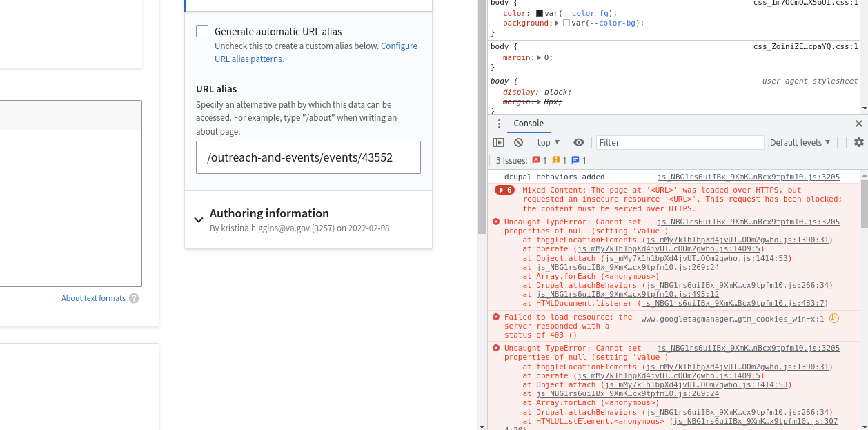The image size is (868, 430).
Task: Click the URL alias text field
Action: (x=308, y=157)
